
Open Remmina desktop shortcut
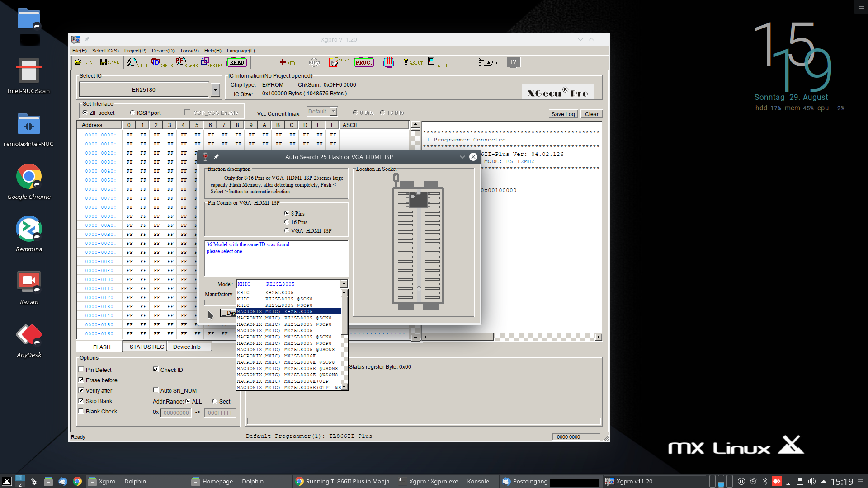[x=29, y=234]
